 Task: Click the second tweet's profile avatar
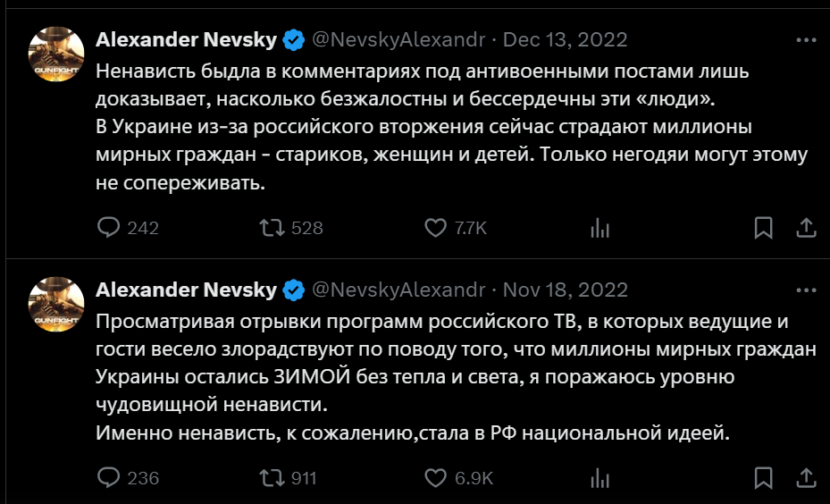click(58, 306)
